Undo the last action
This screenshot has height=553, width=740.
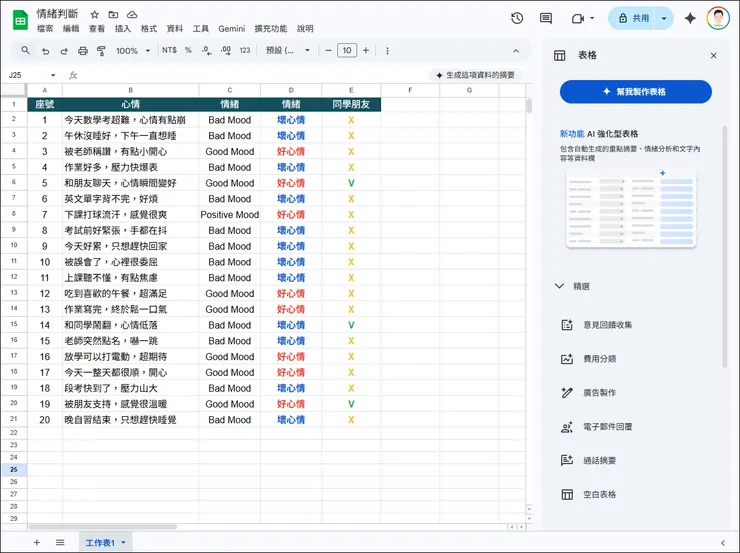[x=45, y=50]
